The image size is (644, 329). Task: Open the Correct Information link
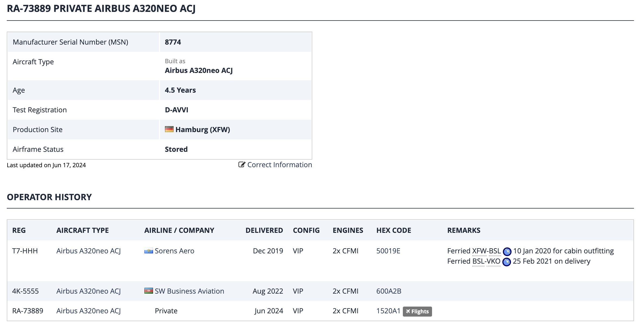click(280, 165)
